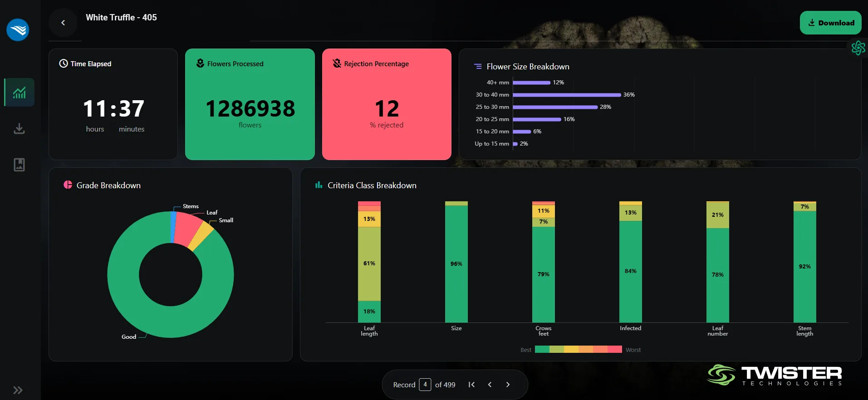868x400 pixels.
Task: Click the 7% Stem length segment
Action: click(x=804, y=207)
